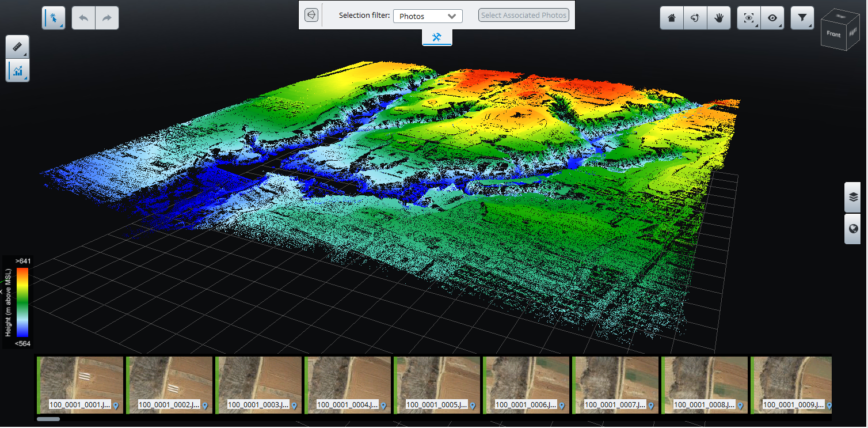
Task: Toggle the globe basemap panel
Action: (852, 229)
